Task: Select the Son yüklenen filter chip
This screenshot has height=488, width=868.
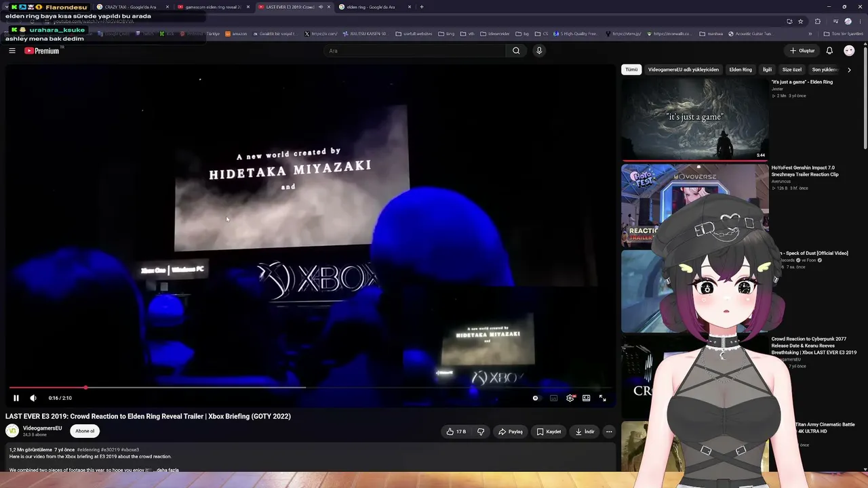Action: point(825,70)
